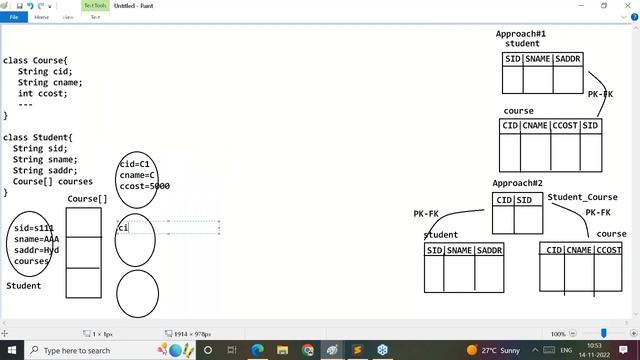Click the horizontal scrollbar left arrow
The width and height of the screenshot is (640, 360).
tap(4, 322)
